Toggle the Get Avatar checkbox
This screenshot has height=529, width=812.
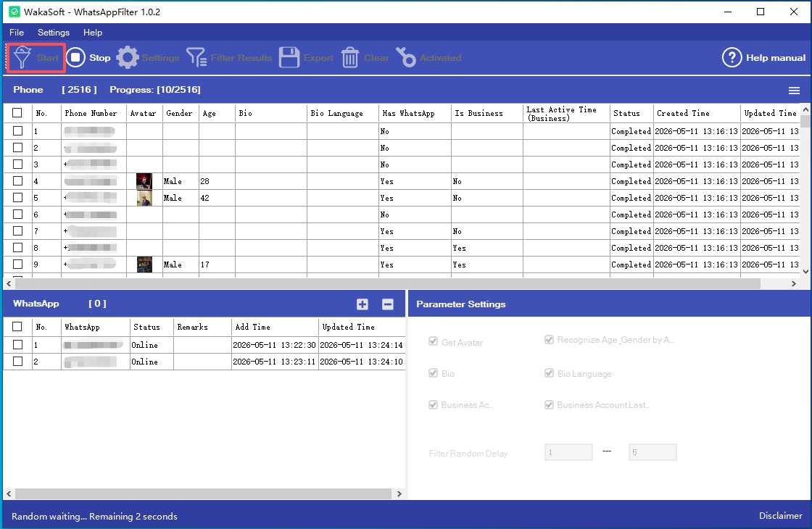[x=434, y=341]
